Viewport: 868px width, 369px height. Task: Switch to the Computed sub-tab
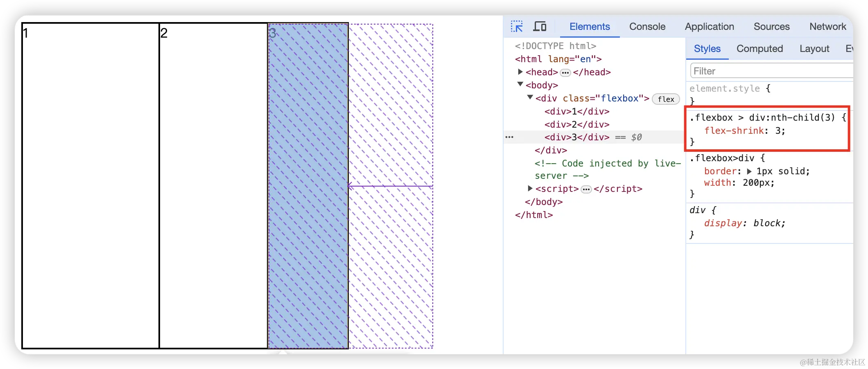pyautogui.click(x=759, y=49)
